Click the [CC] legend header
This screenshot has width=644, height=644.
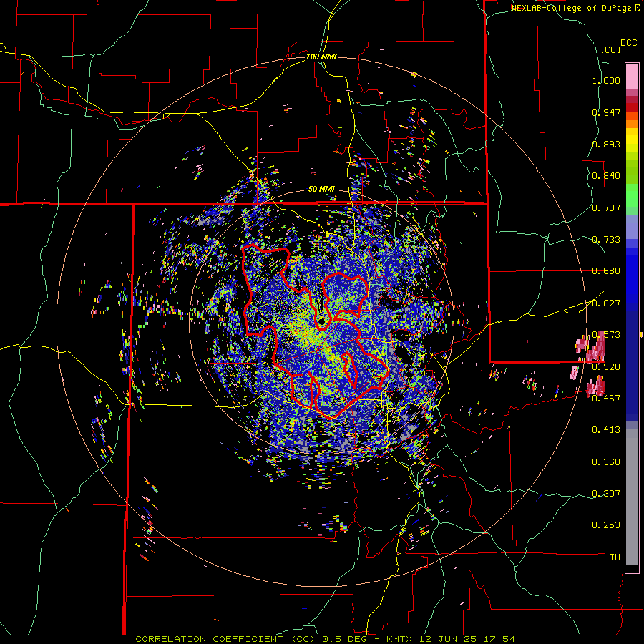click(x=610, y=49)
